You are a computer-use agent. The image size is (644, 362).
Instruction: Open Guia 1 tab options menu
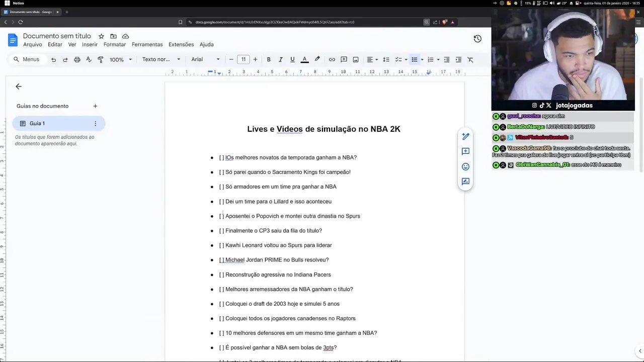coord(95,123)
